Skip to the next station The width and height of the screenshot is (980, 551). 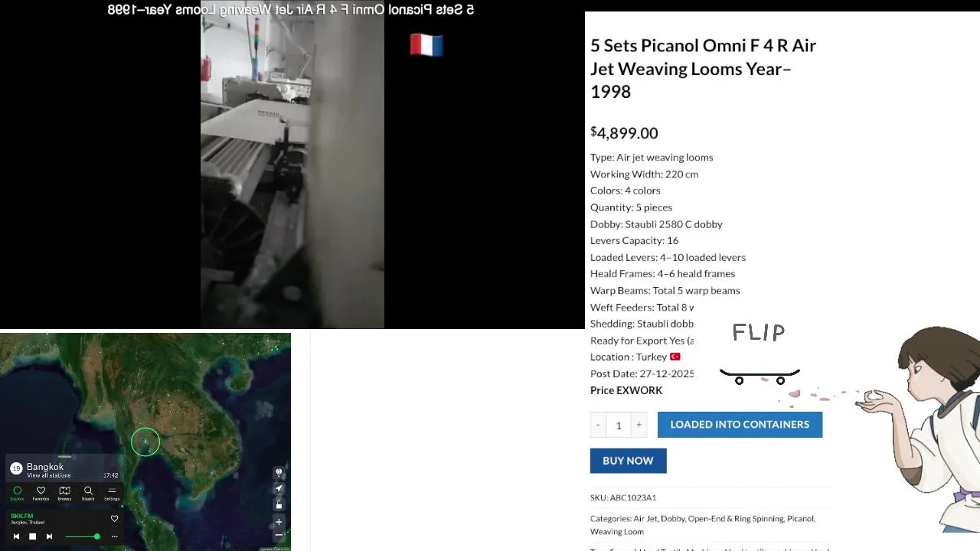tap(49, 536)
